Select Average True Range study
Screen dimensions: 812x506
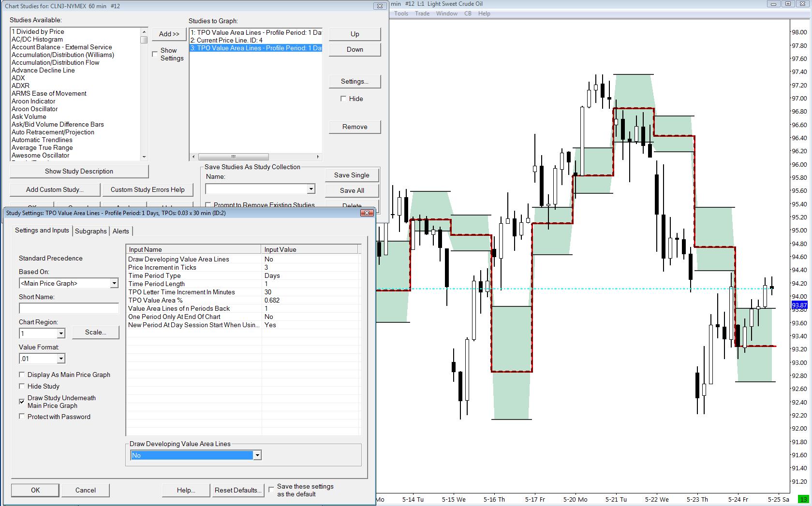(x=76, y=147)
